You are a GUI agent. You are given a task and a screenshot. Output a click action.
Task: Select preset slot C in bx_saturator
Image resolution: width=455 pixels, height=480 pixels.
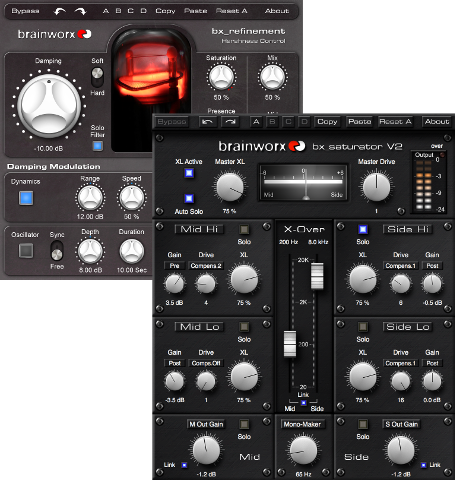click(288, 122)
